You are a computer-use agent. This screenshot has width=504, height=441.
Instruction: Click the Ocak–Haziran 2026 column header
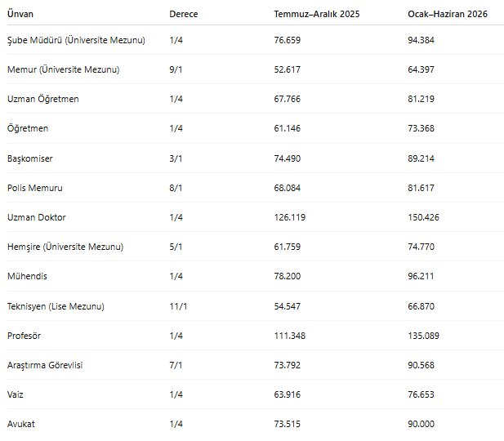(x=448, y=14)
